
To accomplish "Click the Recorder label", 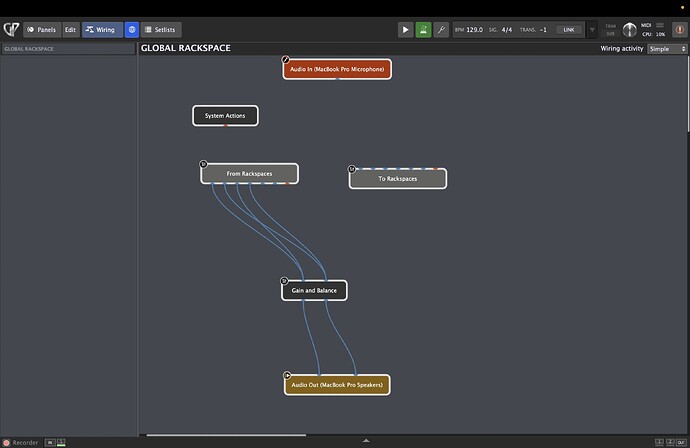I will click(x=25, y=443).
